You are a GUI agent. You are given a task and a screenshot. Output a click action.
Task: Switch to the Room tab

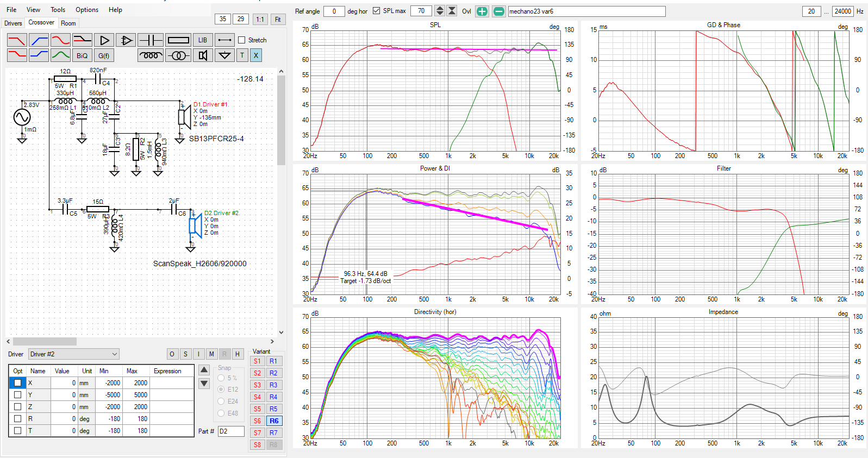(68, 23)
